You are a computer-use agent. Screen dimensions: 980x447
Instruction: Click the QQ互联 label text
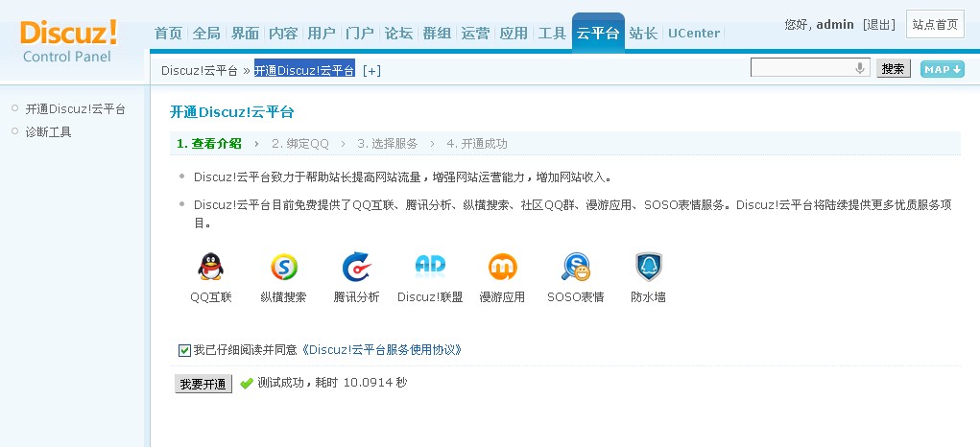click(x=210, y=297)
